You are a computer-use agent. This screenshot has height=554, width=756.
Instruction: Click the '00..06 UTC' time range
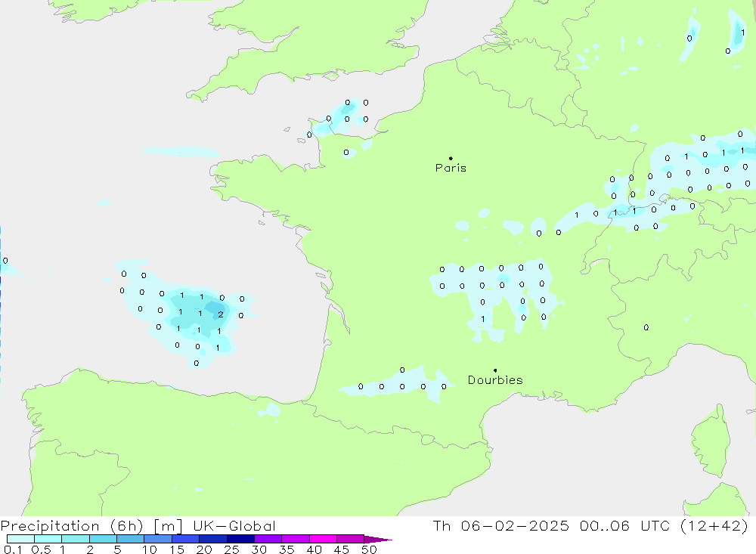click(625, 526)
